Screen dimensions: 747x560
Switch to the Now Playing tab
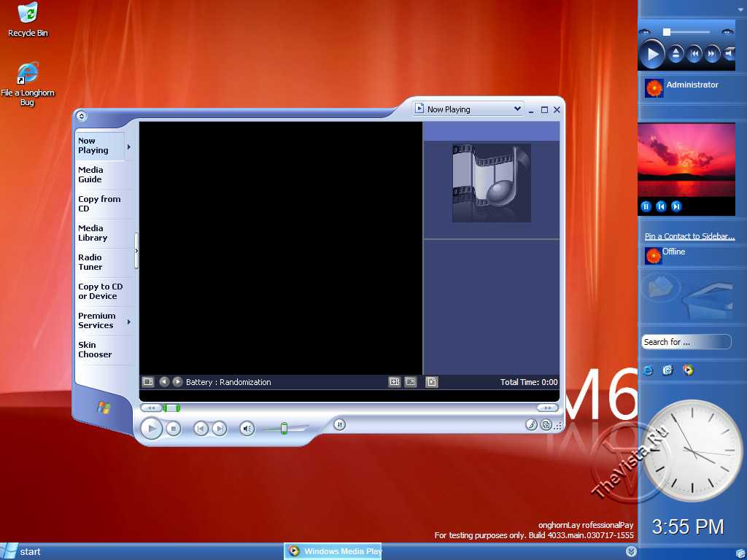tap(93, 145)
